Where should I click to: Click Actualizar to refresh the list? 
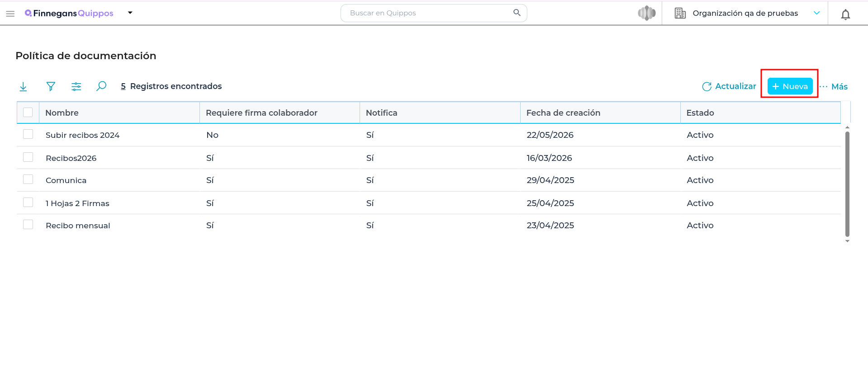coord(729,86)
